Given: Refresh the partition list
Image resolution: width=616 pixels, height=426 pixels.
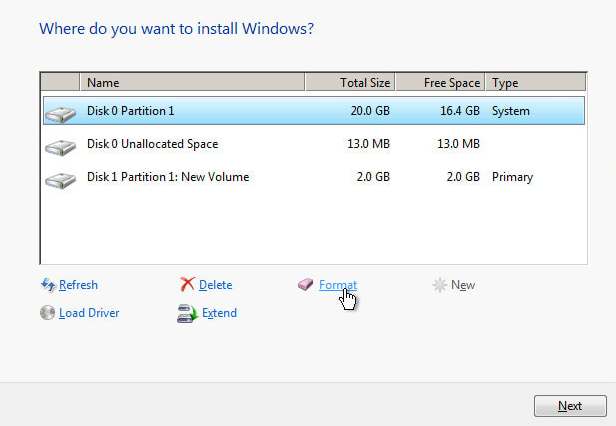Looking at the screenshot, I should [78, 285].
